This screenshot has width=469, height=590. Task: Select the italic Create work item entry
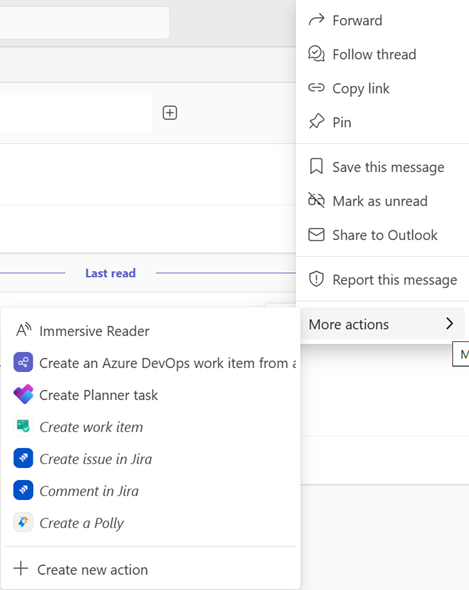point(151,427)
